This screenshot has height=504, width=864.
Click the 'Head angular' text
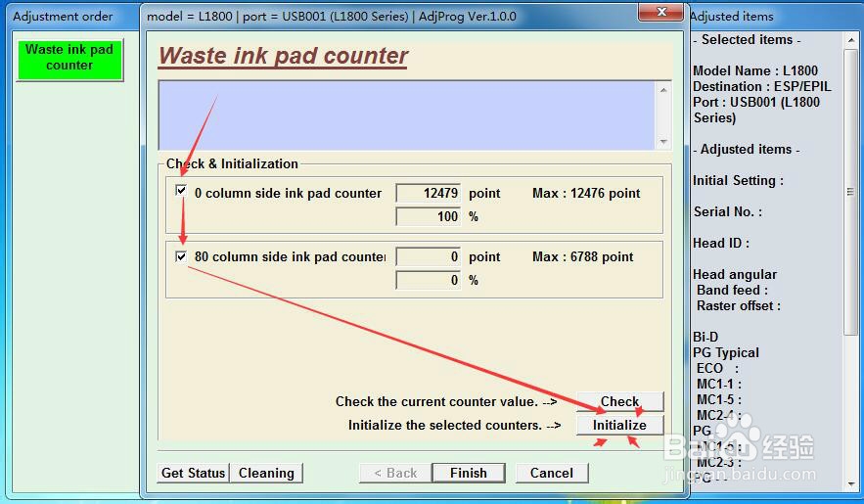click(x=735, y=274)
